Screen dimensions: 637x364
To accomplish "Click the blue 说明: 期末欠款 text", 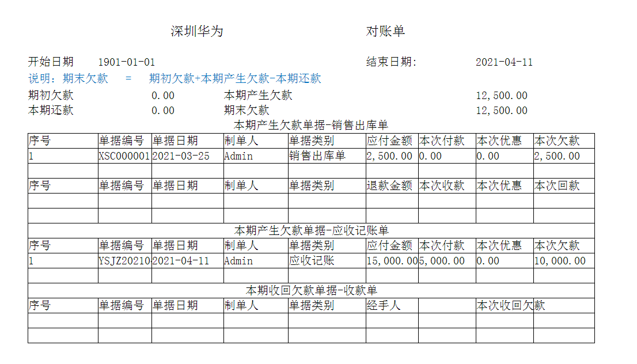I will click(68, 78).
